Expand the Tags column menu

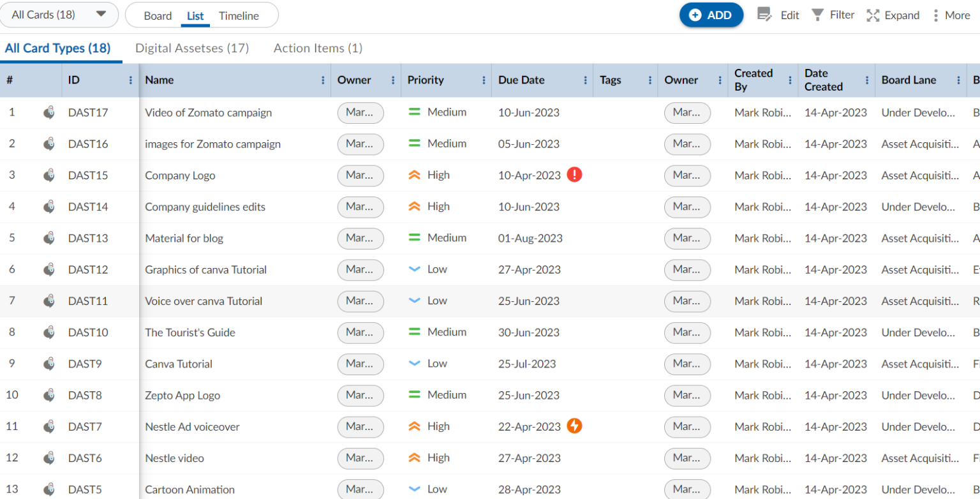coord(649,80)
